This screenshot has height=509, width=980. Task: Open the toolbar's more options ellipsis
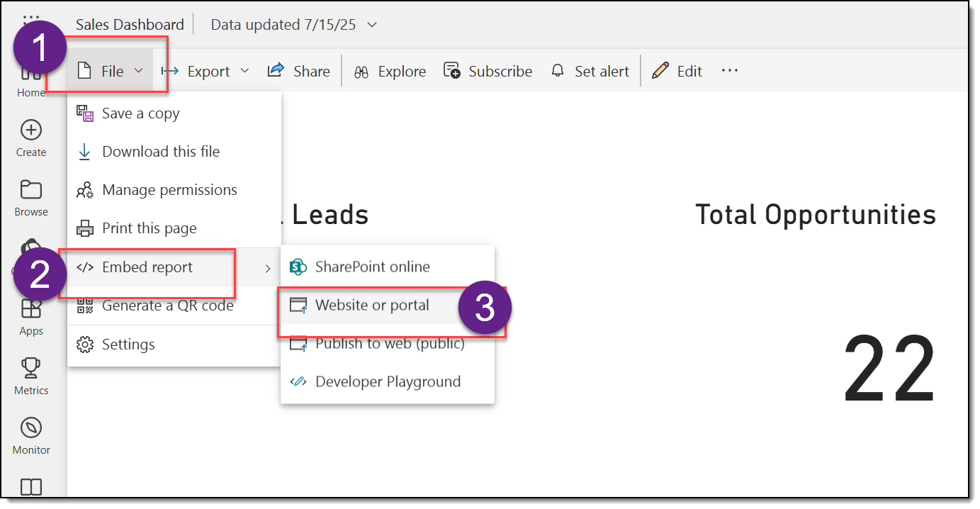coord(730,71)
